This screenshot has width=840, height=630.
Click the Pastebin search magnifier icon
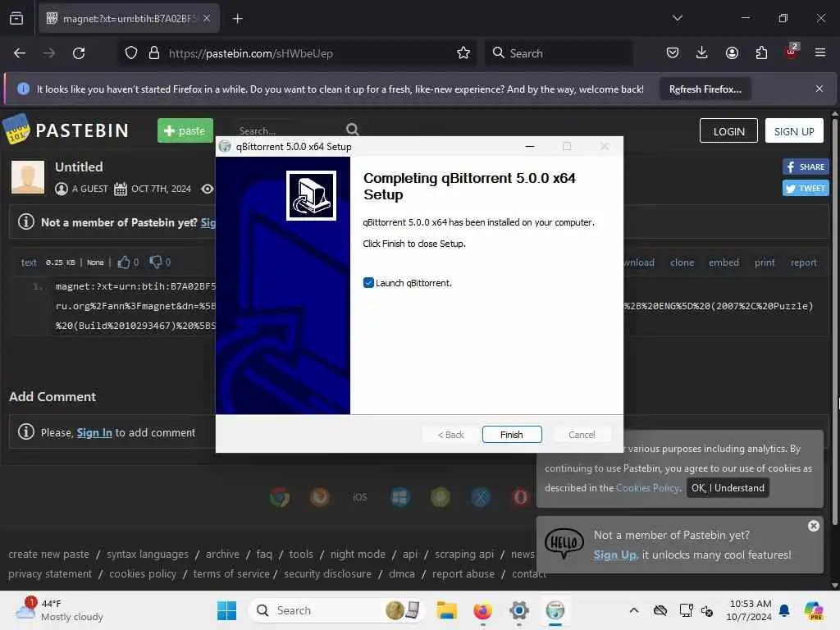[x=352, y=130]
